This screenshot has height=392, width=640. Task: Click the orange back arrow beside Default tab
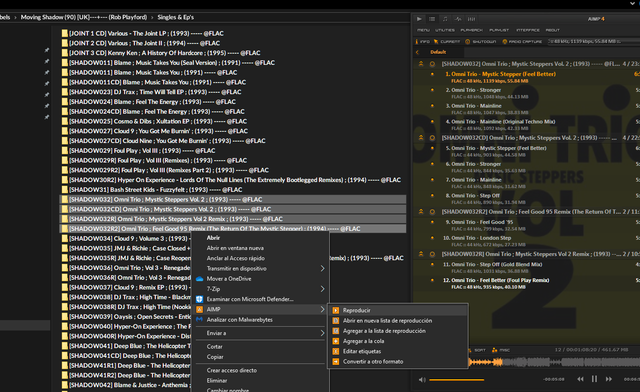417,52
